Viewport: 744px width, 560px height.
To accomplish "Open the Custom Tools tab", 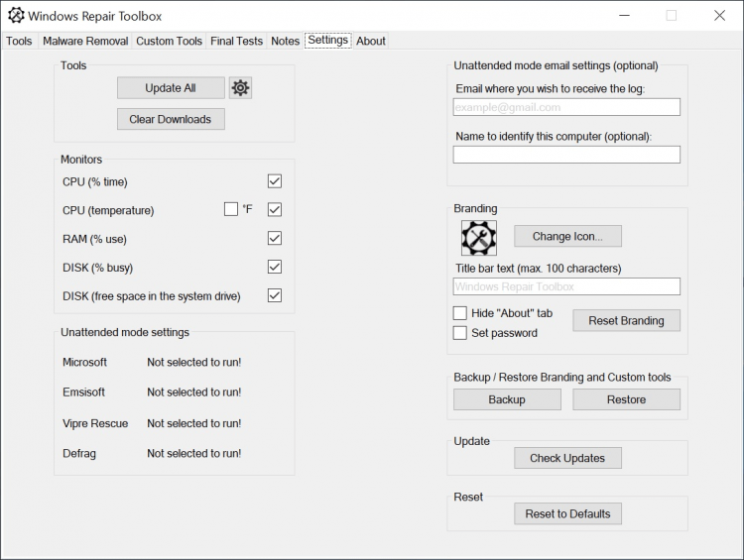I will [x=169, y=41].
